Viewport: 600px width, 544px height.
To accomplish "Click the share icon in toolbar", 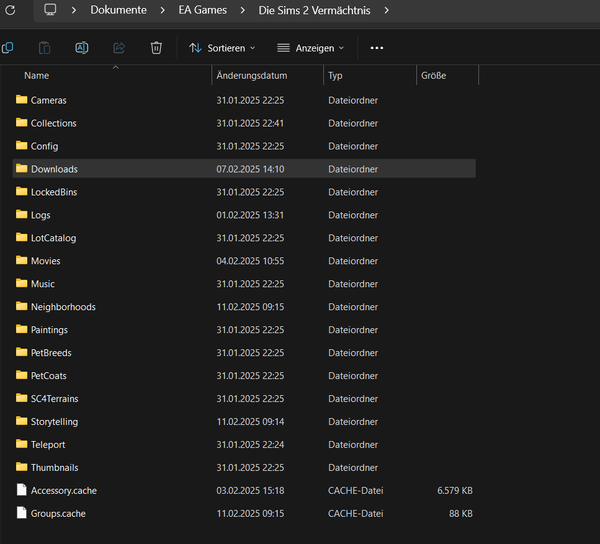I will [x=119, y=48].
